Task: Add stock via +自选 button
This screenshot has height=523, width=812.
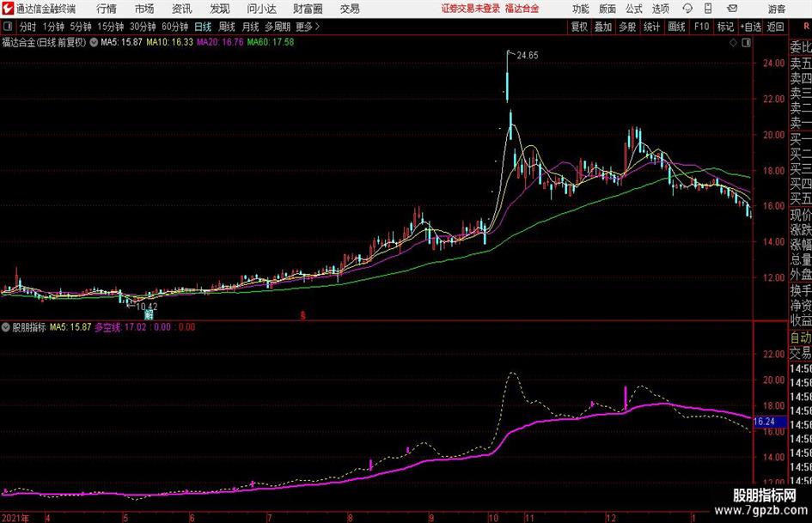Action: pos(751,27)
